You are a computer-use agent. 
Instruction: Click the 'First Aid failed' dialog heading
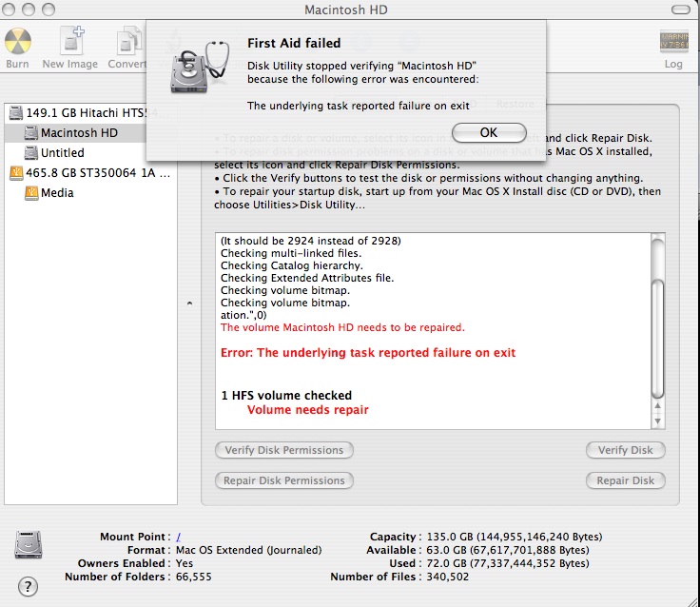294,43
